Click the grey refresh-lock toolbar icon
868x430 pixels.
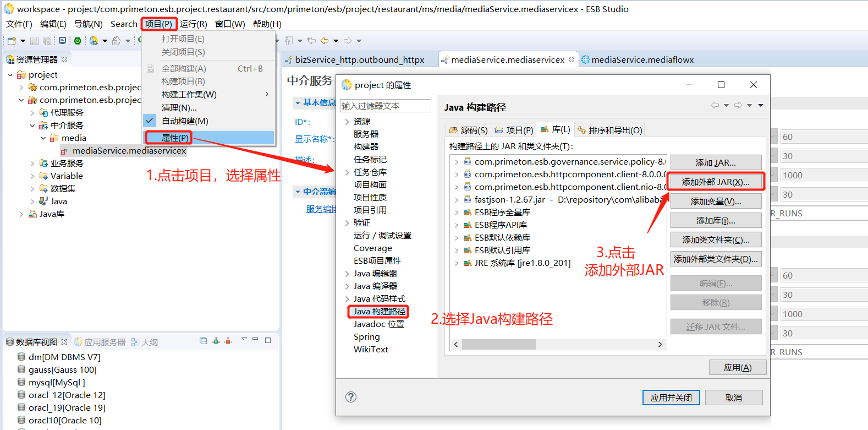click(116, 41)
